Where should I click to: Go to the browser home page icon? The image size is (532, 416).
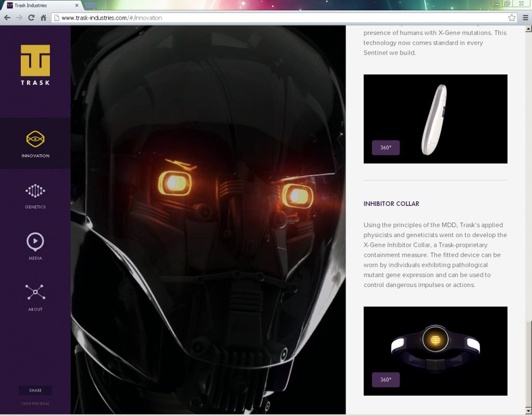(44, 18)
